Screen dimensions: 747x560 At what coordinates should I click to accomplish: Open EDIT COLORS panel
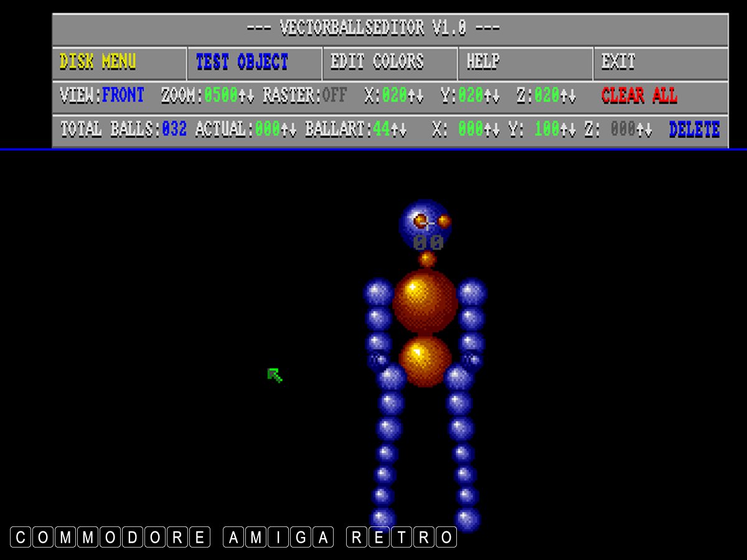pyautogui.click(x=377, y=62)
